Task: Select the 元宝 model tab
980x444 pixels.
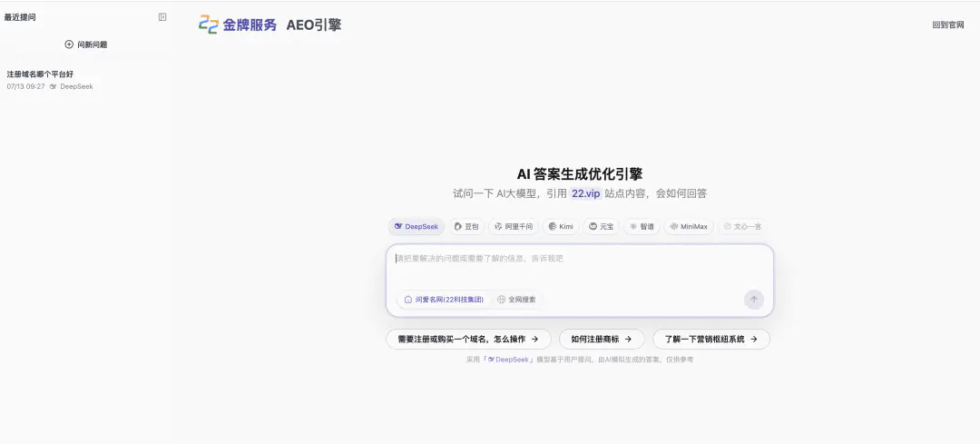Action: 602,226
